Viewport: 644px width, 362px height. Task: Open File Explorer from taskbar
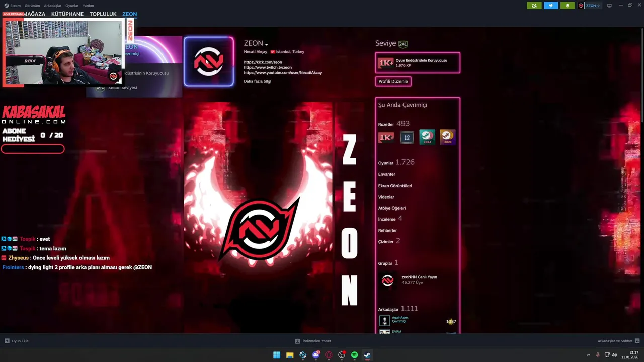pyautogui.click(x=290, y=355)
